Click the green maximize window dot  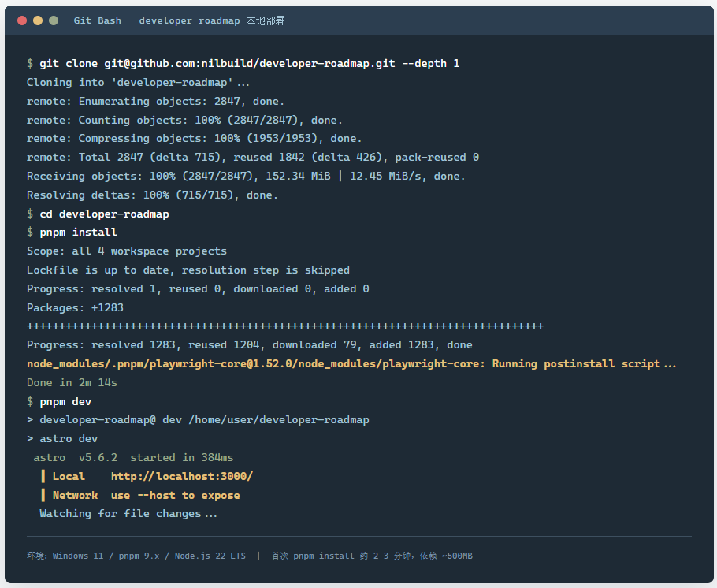(x=54, y=20)
